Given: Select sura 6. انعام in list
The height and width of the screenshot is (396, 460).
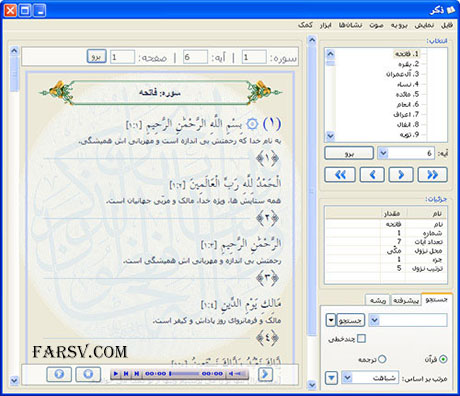Looking at the screenshot, I should pyautogui.click(x=408, y=104).
